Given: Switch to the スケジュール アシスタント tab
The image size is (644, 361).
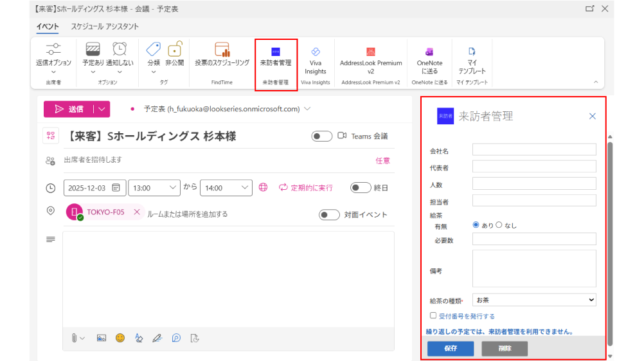Looking at the screenshot, I should (105, 26).
